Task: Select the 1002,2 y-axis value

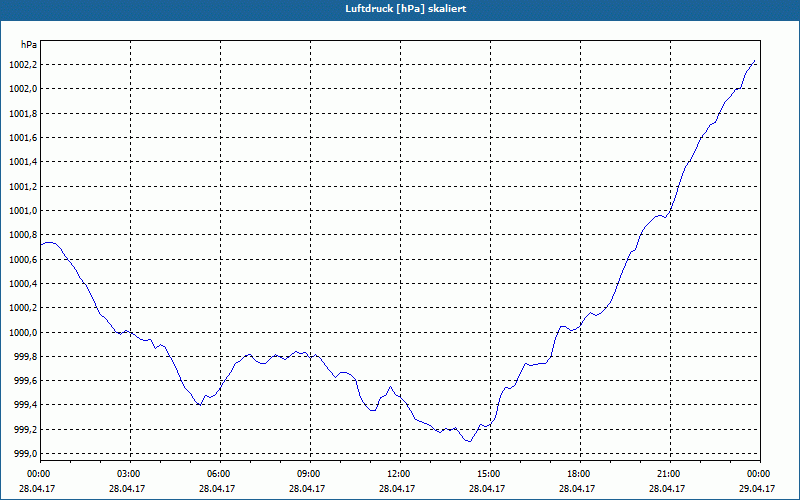Action: [23, 65]
